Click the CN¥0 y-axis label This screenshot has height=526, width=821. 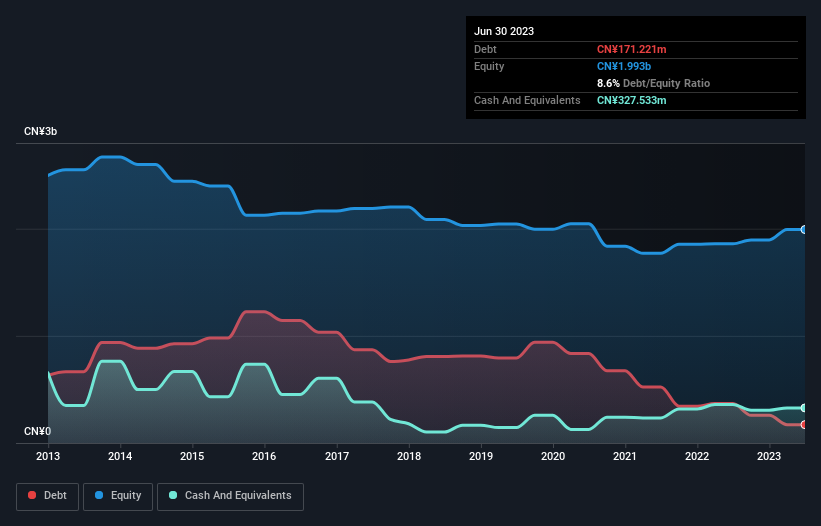tap(37, 431)
